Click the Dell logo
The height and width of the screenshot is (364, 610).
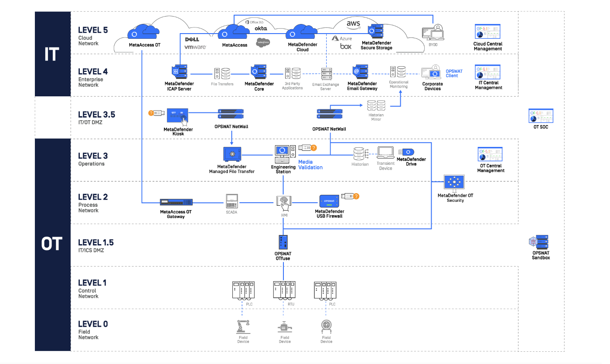[x=192, y=39]
